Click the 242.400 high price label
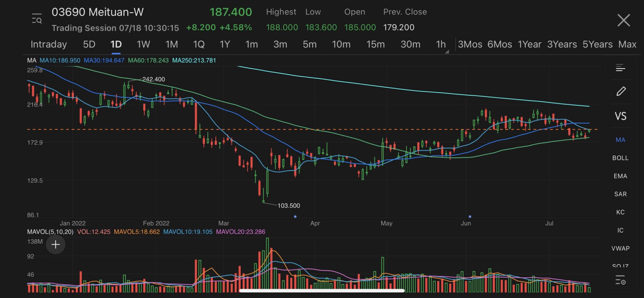Image resolution: width=644 pixels, height=298 pixels. tap(153, 79)
